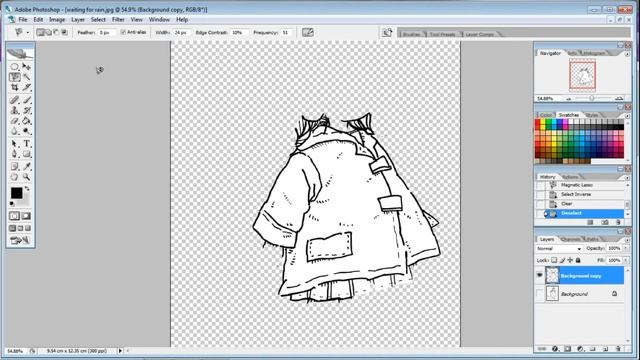Select the Magic Wand tool
This screenshot has width=640, height=360.
27,77
